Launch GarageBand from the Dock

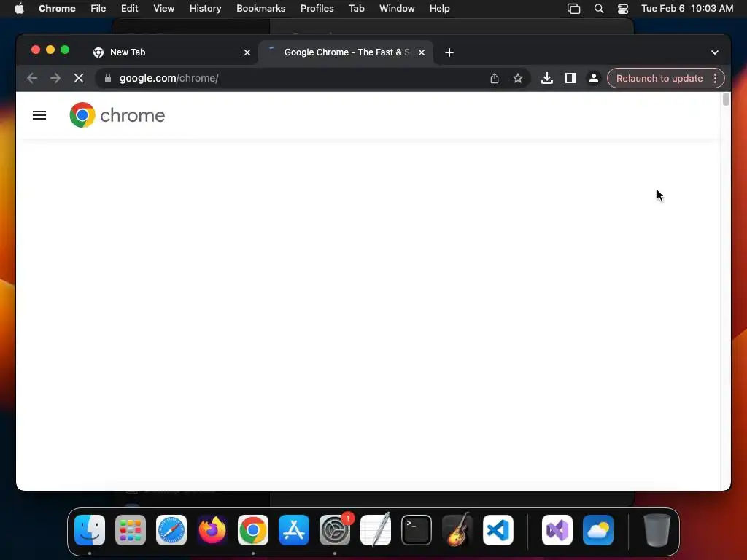point(457,530)
